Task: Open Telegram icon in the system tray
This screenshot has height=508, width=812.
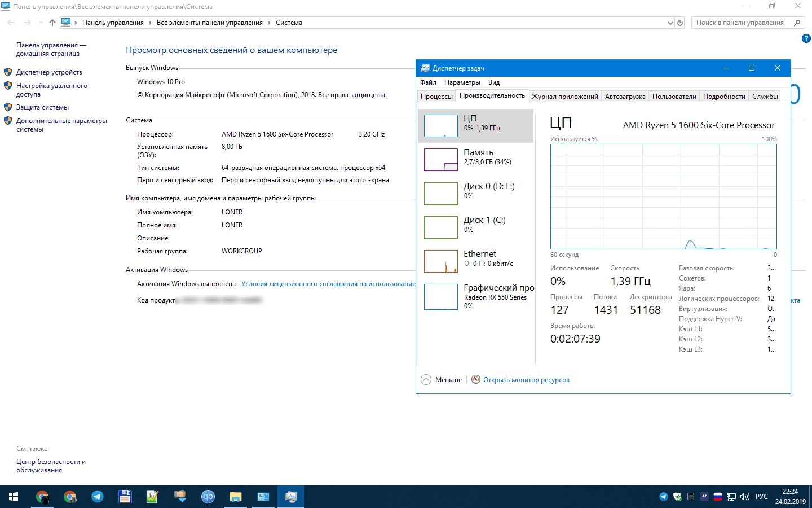Action: pos(664,497)
